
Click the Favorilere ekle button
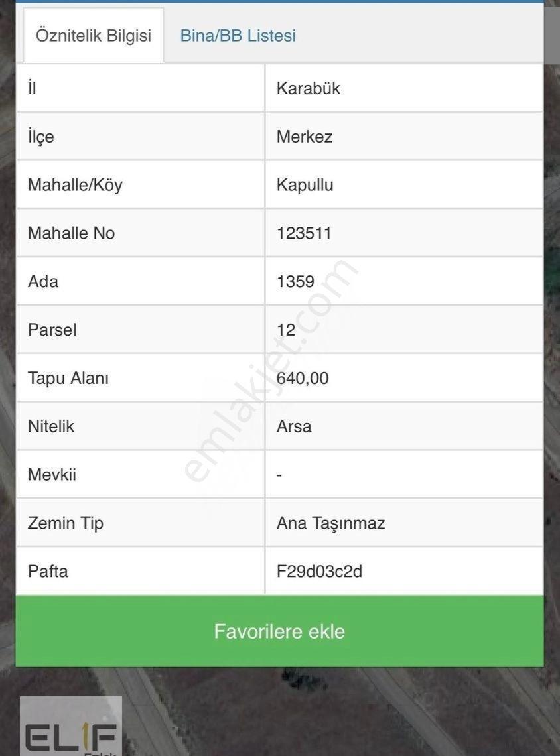(279, 631)
